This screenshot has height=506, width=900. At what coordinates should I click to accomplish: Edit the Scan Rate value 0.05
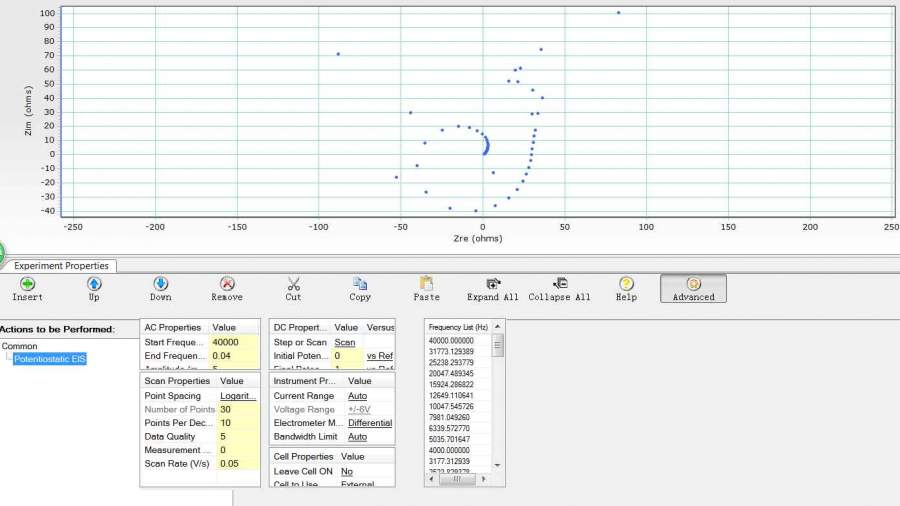pyautogui.click(x=238, y=464)
